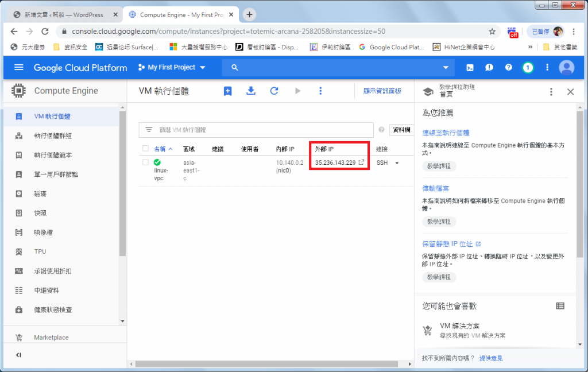Activate Cloud Shell terminal icon
This screenshot has height=372, width=588.
(x=470, y=68)
